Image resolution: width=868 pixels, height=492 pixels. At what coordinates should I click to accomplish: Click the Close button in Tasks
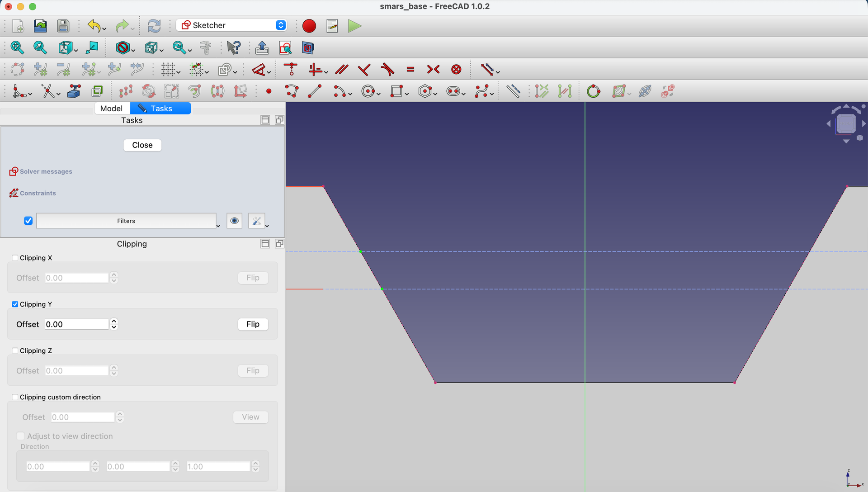(x=142, y=145)
